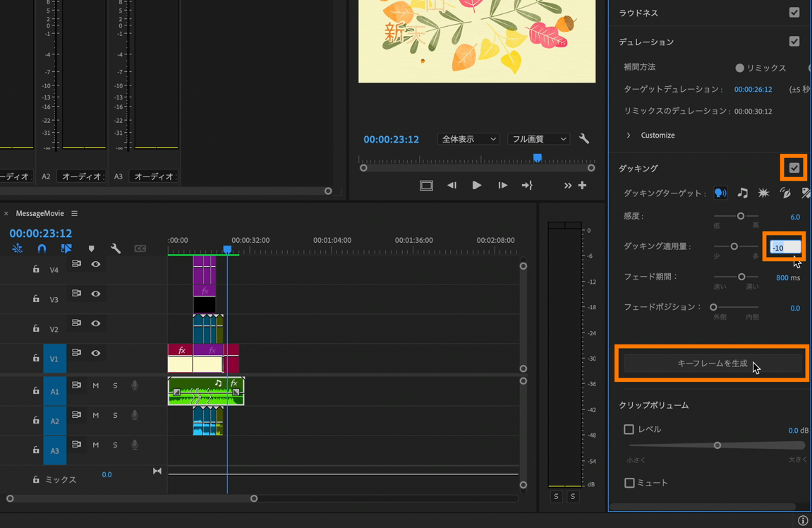The height and width of the screenshot is (528, 812).
Task: Step back one frame
Action: (x=452, y=186)
